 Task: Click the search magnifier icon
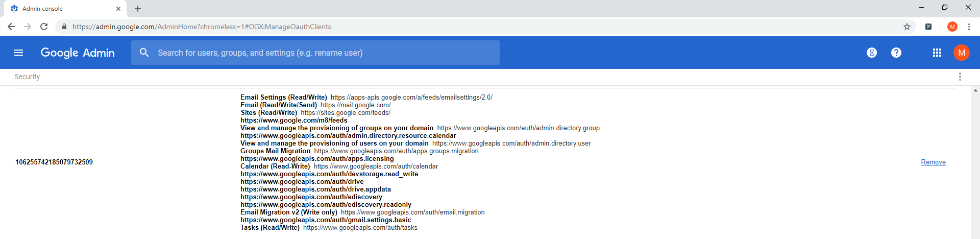coord(144,53)
